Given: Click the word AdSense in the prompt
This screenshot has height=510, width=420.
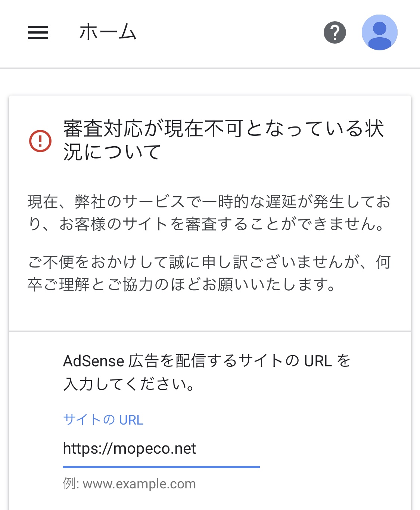Looking at the screenshot, I should point(94,361).
